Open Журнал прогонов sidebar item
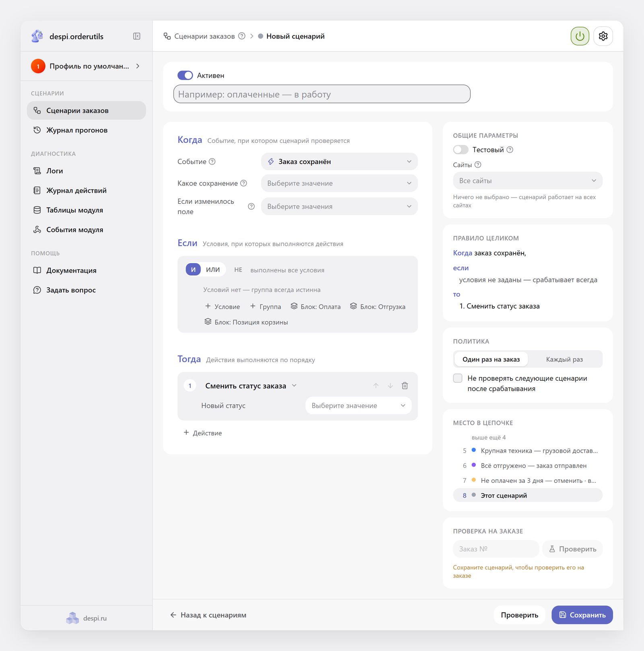The width and height of the screenshot is (644, 651). pyautogui.click(x=86, y=130)
